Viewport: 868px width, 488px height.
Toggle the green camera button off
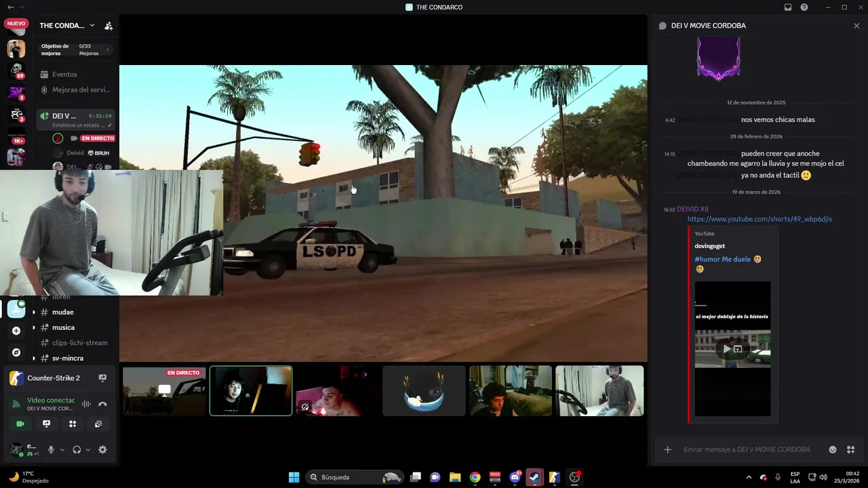point(20,424)
